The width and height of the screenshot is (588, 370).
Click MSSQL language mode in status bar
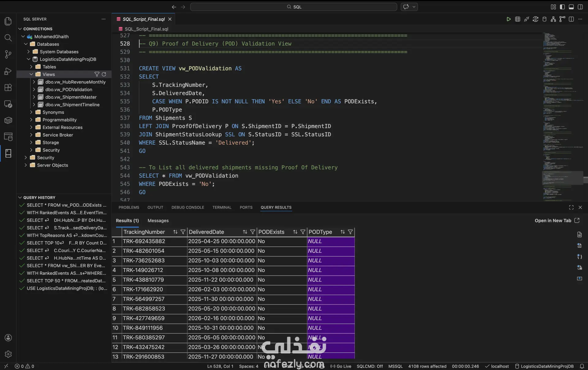pyautogui.click(x=395, y=366)
